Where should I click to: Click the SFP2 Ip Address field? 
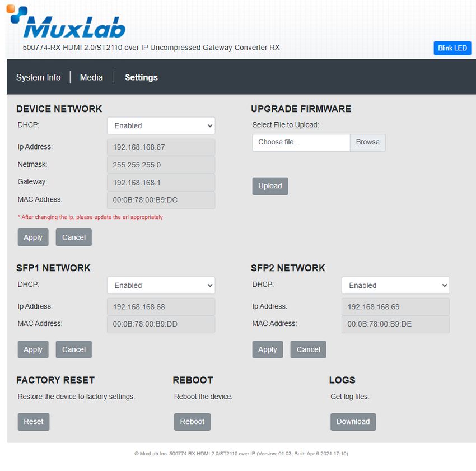coord(395,307)
